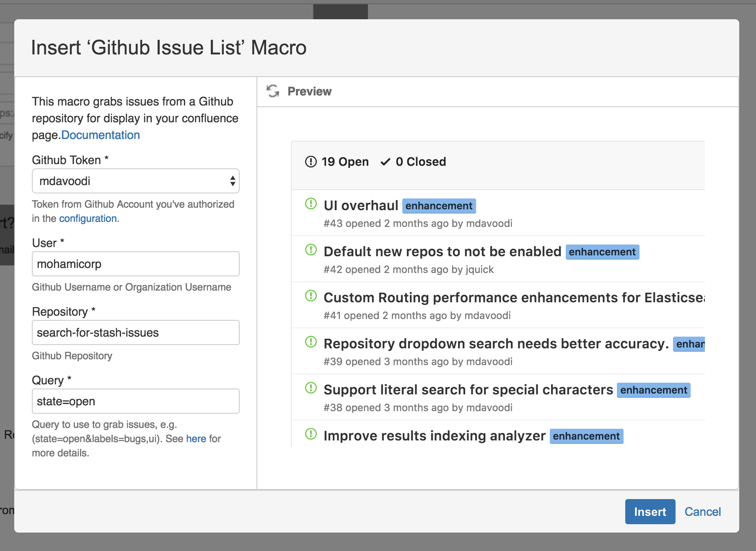Click the Preview heading text

[310, 91]
